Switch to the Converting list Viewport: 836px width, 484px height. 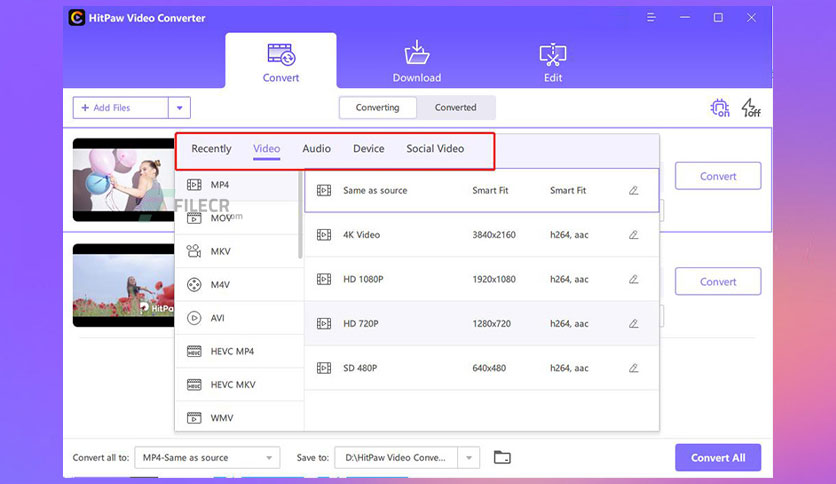tap(377, 108)
